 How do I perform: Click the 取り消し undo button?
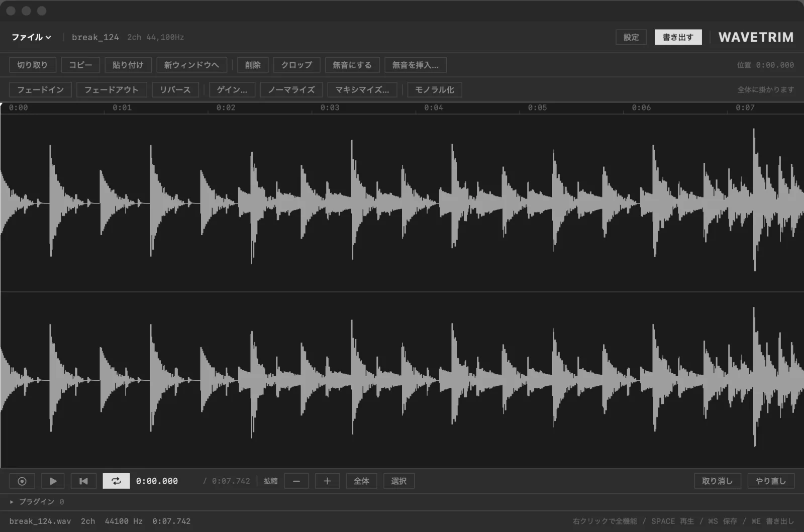tap(718, 481)
